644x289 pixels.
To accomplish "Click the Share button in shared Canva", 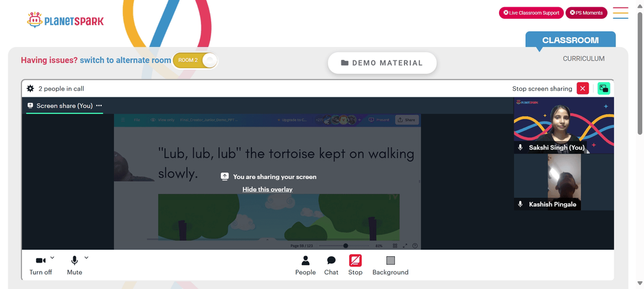I will click(x=406, y=120).
